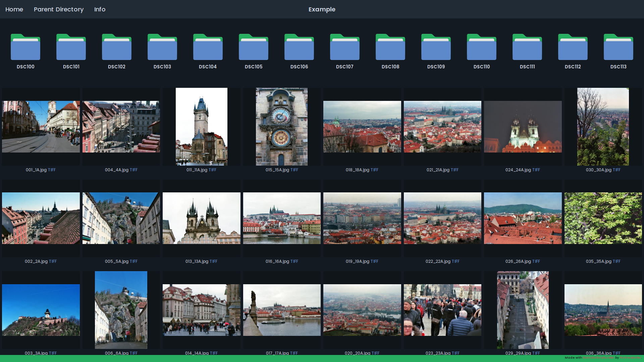Open folder DSC107
The width and height of the screenshot is (644, 362).
(x=345, y=47)
